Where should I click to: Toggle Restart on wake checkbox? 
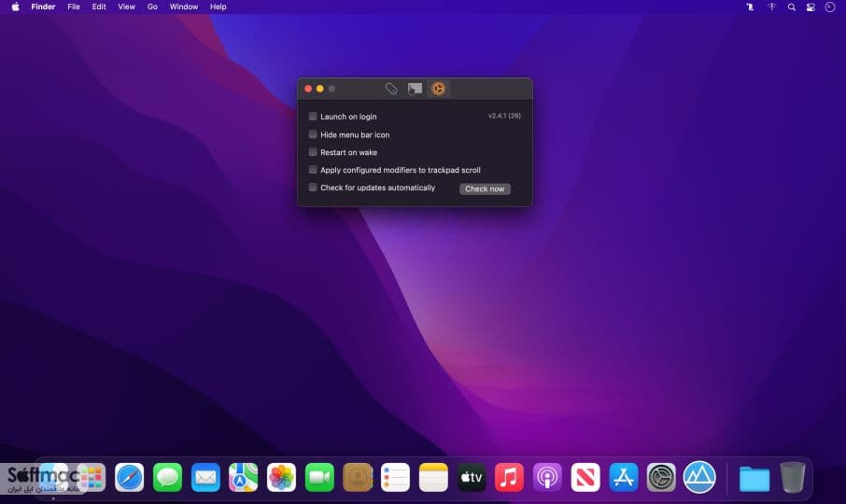pyautogui.click(x=313, y=152)
